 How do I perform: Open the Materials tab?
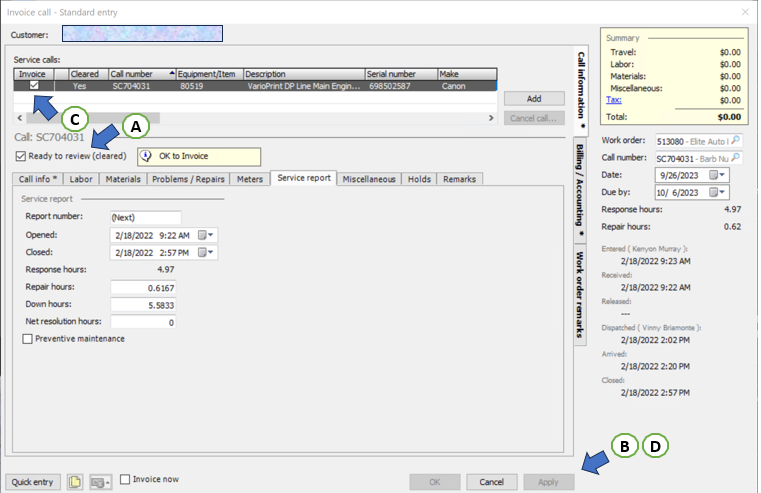123,179
